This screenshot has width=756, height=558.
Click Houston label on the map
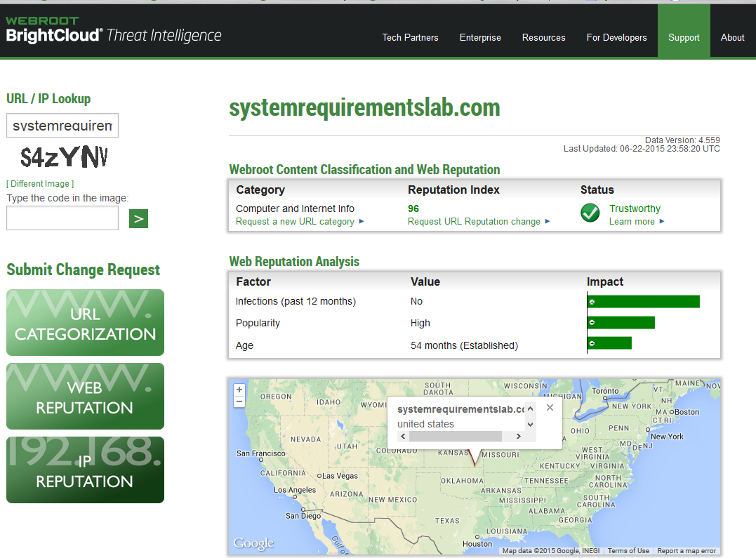[x=477, y=544]
